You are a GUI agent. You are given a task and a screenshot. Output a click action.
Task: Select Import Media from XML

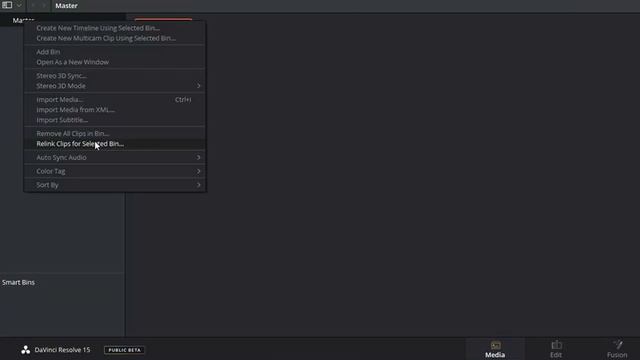coord(75,110)
